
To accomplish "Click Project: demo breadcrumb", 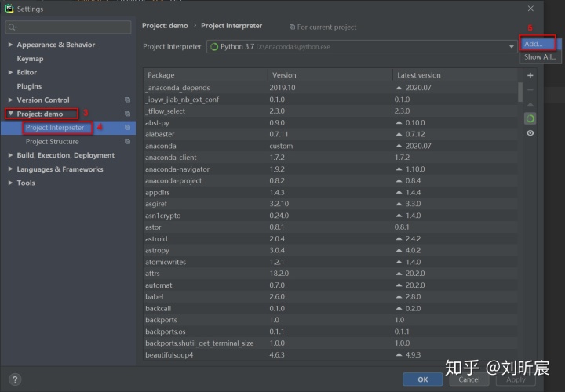I will (x=165, y=26).
